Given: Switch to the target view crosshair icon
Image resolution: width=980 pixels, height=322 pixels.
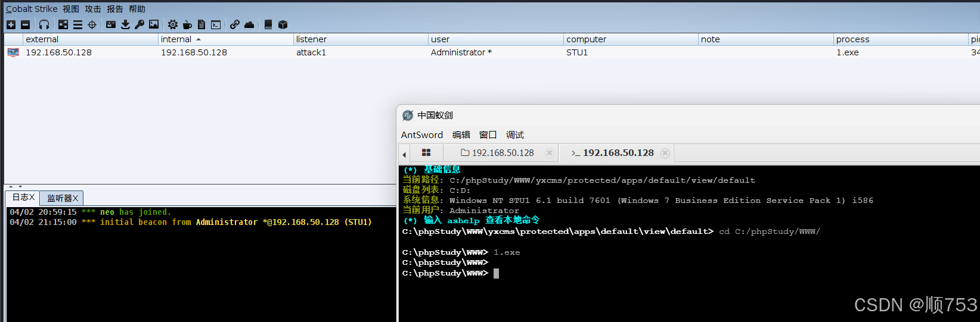Looking at the screenshot, I should tap(92, 24).
